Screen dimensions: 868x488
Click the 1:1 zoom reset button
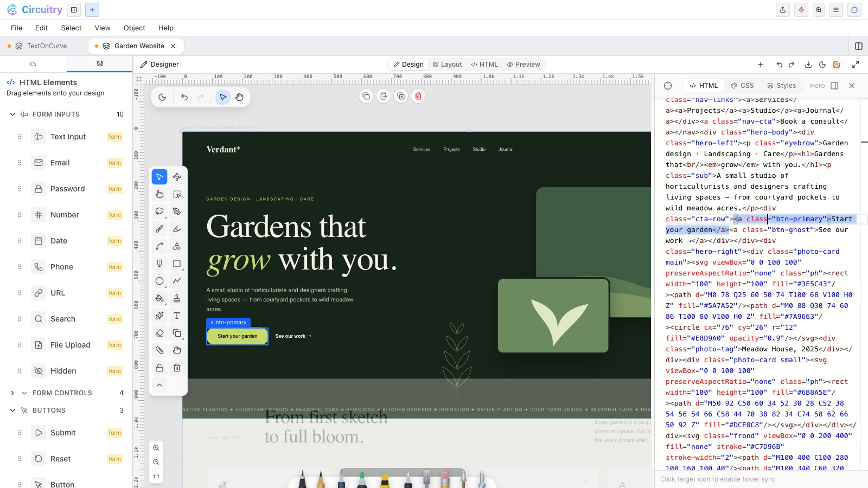(156, 477)
